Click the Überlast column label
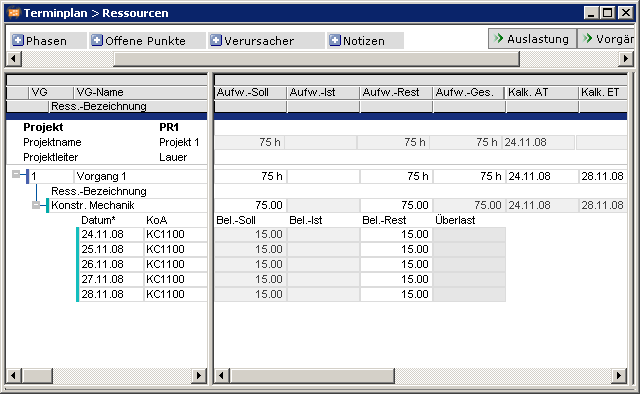This screenshot has width=640, height=394. [455, 220]
